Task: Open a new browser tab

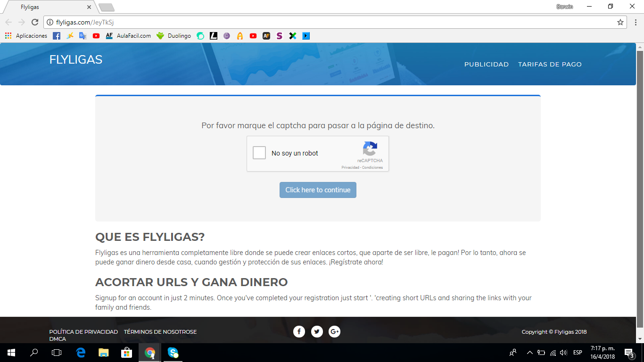Action: click(107, 7)
